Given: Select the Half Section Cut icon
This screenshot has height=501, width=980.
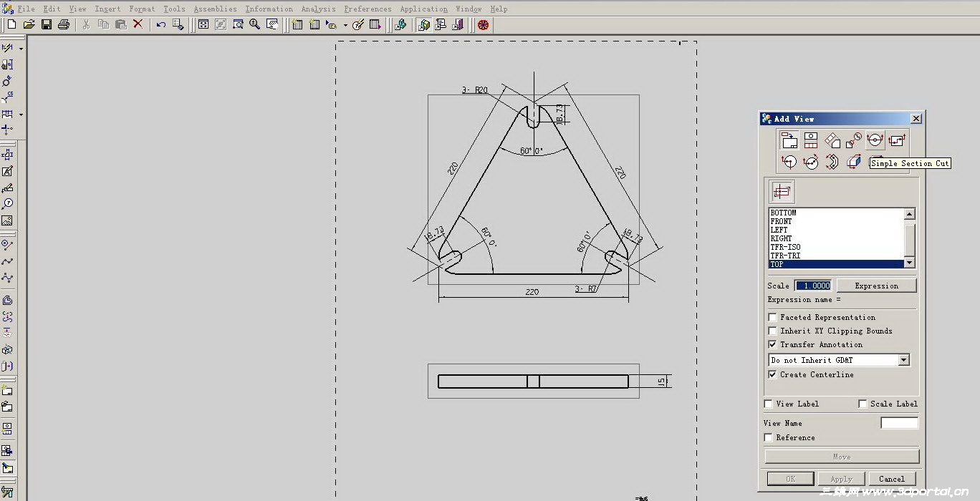Looking at the screenshot, I should click(789, 162).
